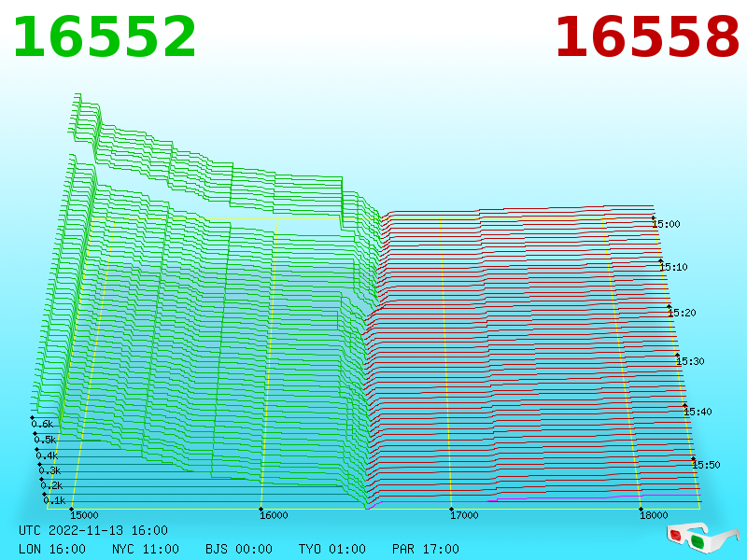Click the 0.6k volume axis label
This screenshot has width=747, height=560.
pyautogui.click(x=42, y=424)
